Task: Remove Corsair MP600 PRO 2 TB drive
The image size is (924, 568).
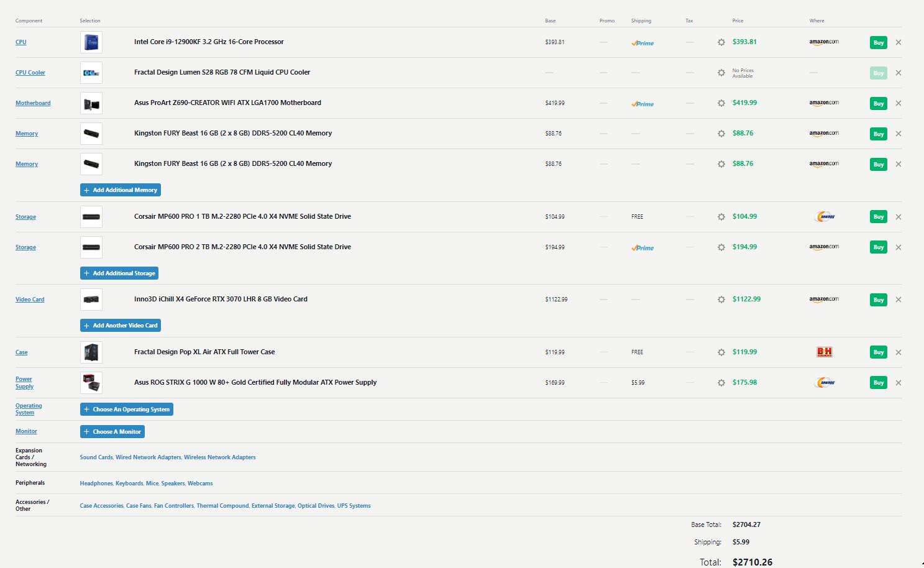Action: 899,247
